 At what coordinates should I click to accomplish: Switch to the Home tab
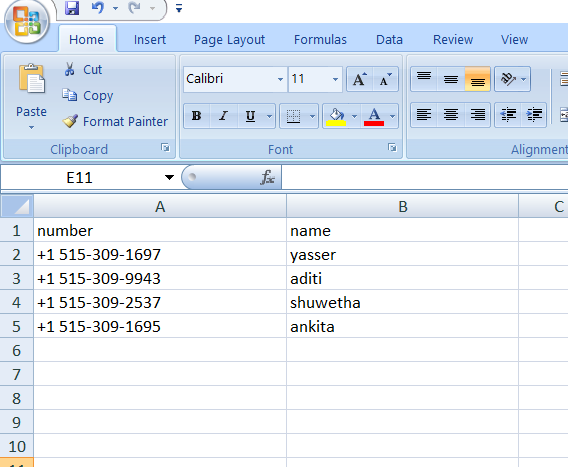tap(87, 39)
